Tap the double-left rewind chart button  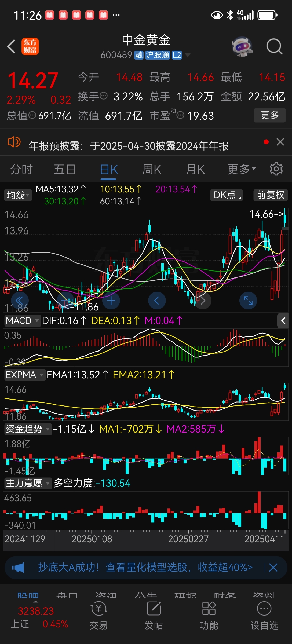pyautogui.click(x=20, y=301)
